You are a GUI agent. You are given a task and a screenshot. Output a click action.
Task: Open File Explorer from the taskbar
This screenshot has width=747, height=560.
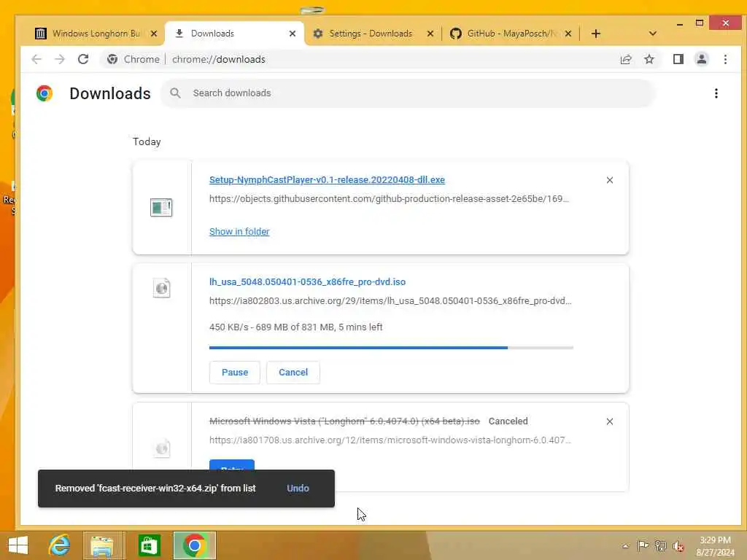102,545
